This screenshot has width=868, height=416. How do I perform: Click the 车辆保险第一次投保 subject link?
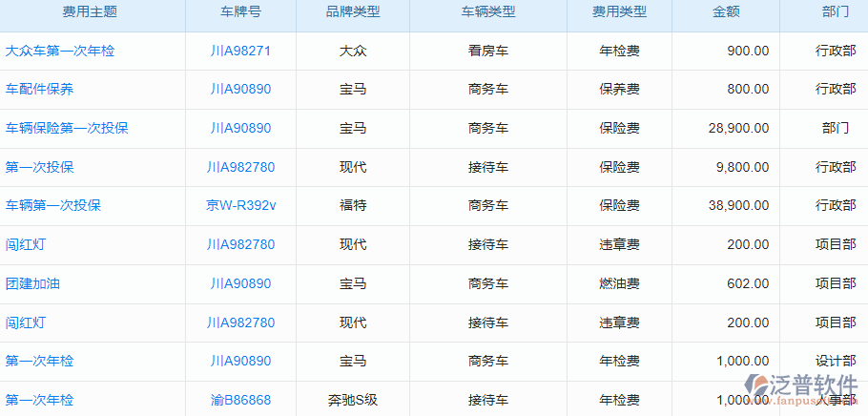point(67,128)
